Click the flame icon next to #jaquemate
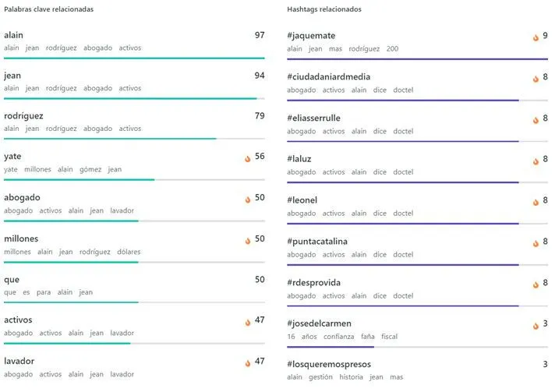 536,37
